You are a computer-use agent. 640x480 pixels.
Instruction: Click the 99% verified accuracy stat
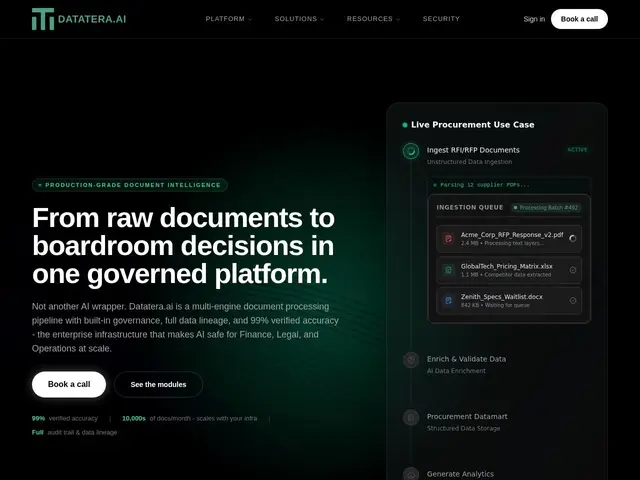coord(65,418)
